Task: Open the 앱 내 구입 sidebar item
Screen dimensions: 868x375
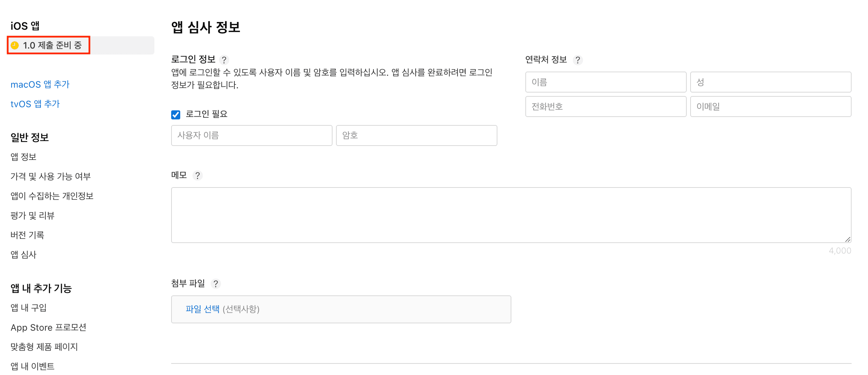Action: (x=29, y=308)
